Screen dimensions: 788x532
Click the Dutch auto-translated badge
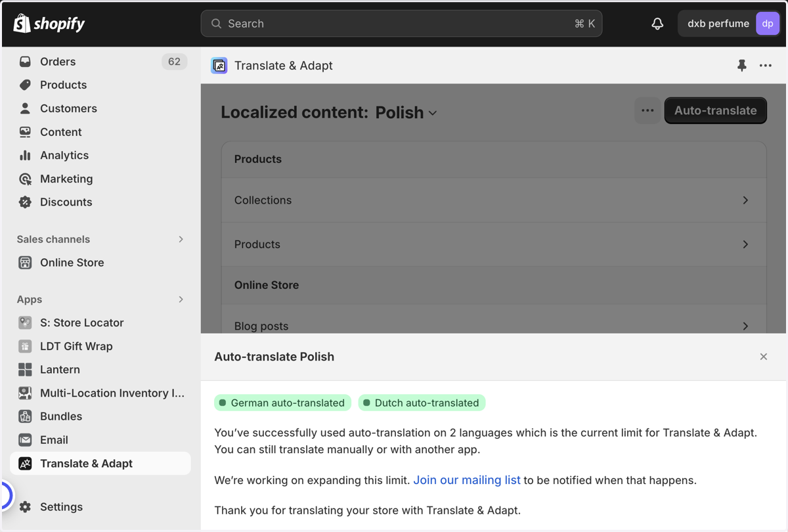pyautogui.click(x=422, y=403)
